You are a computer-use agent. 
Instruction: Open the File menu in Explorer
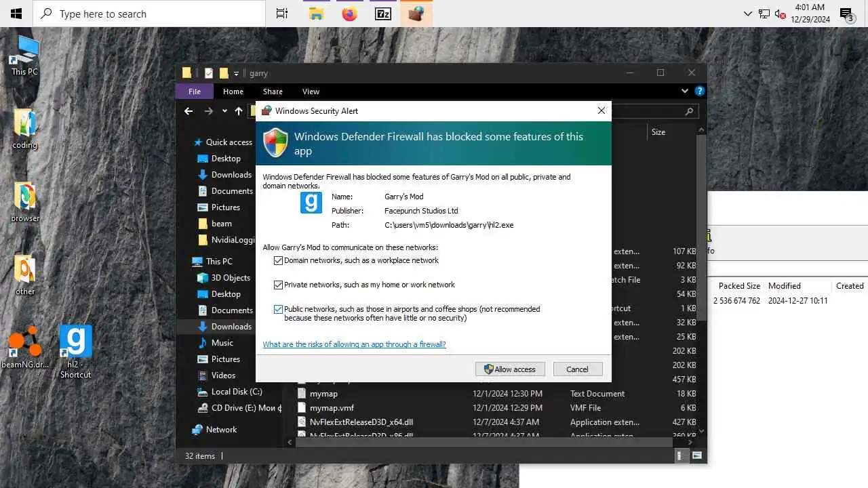click(195, 91)
